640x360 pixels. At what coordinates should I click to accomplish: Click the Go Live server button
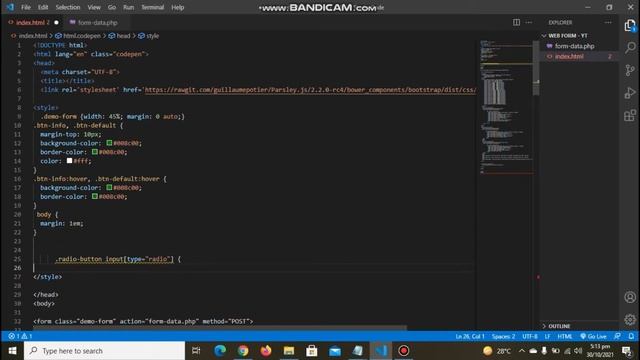click(593, 336)
